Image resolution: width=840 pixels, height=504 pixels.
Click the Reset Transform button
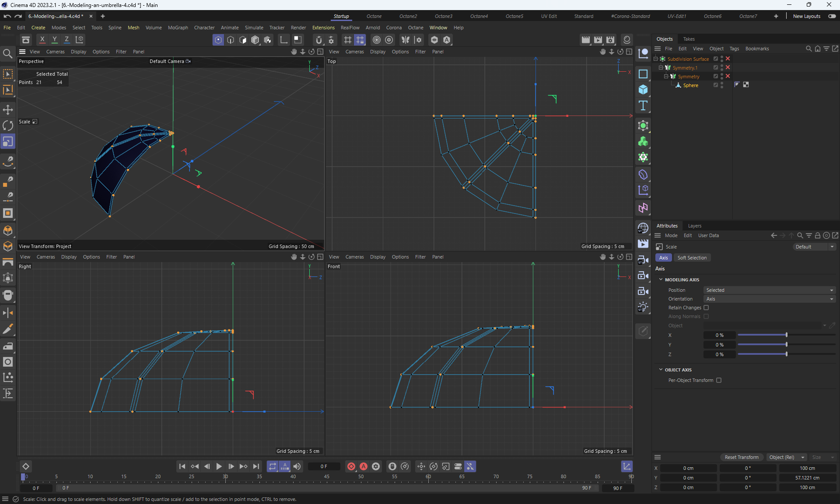742,457
